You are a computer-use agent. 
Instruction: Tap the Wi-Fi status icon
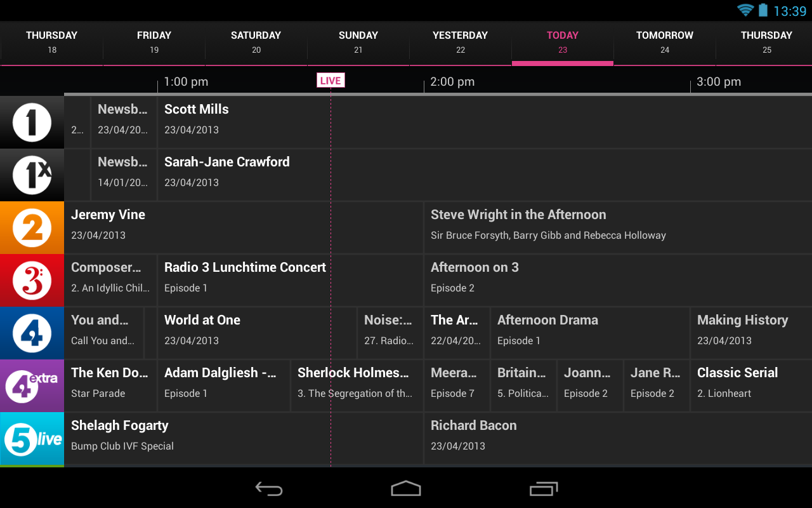745,10
